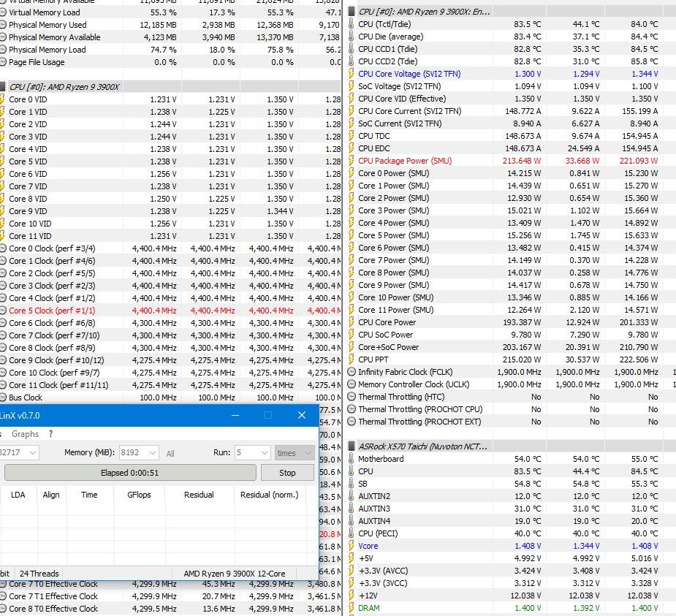Select thermometer icon of SB sensor
The height and width of the screenshot is (616, 676).
pyautogui.click(x=352, y=484)
